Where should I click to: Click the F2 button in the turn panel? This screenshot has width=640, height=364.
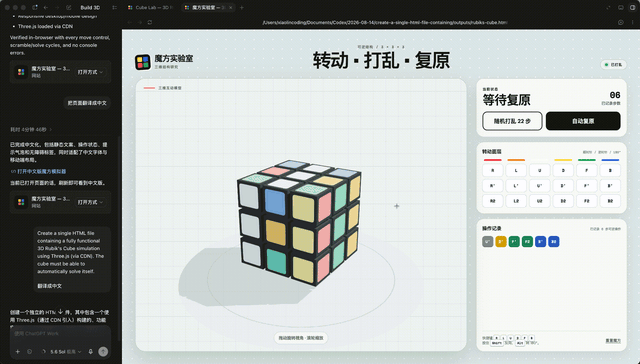click(x=587, y=201)
